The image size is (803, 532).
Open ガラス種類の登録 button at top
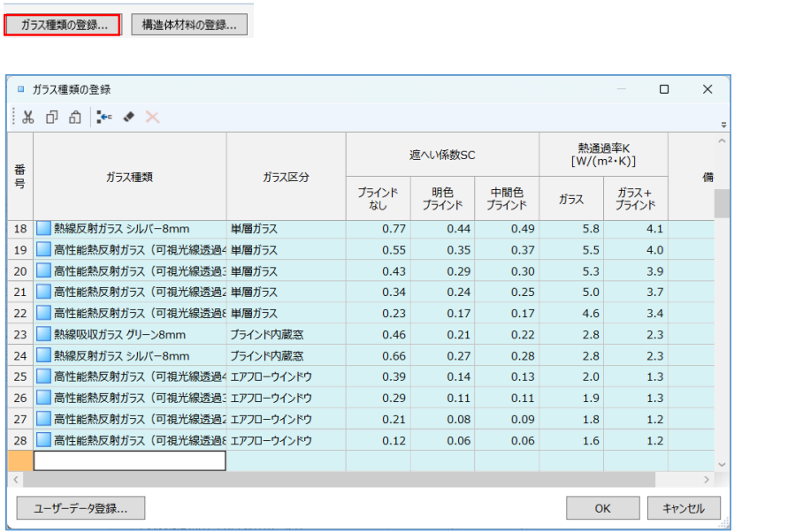tap(63, 25)
